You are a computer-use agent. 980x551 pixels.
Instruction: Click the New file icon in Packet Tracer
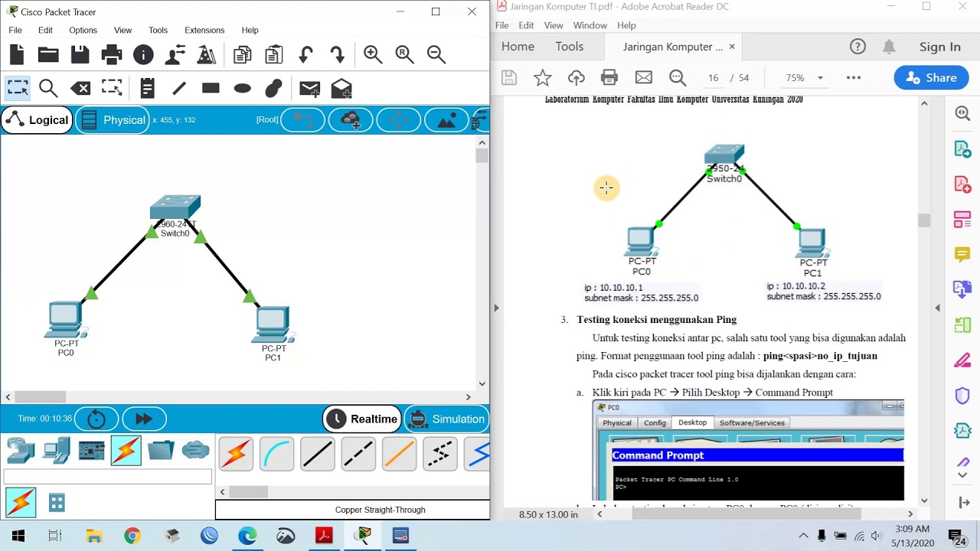click(x=17, y=54)
